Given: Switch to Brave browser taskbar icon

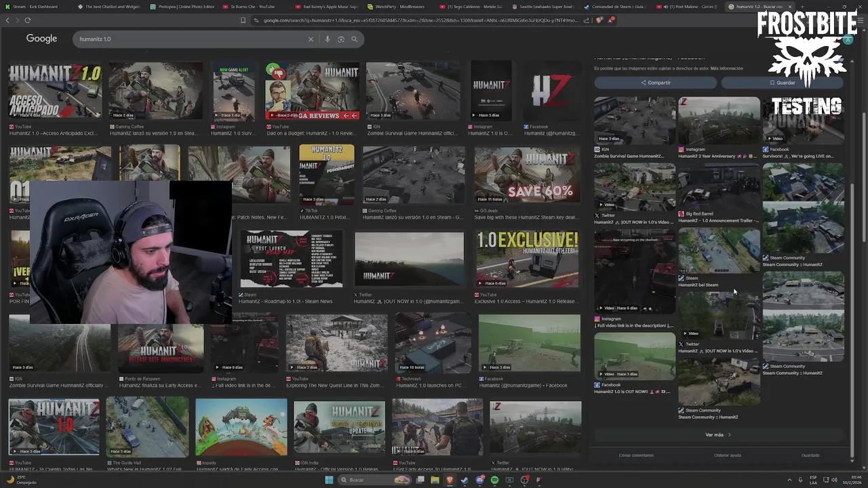Looking at the screenshot, I should pyautogui.click(x=450, y=480).
